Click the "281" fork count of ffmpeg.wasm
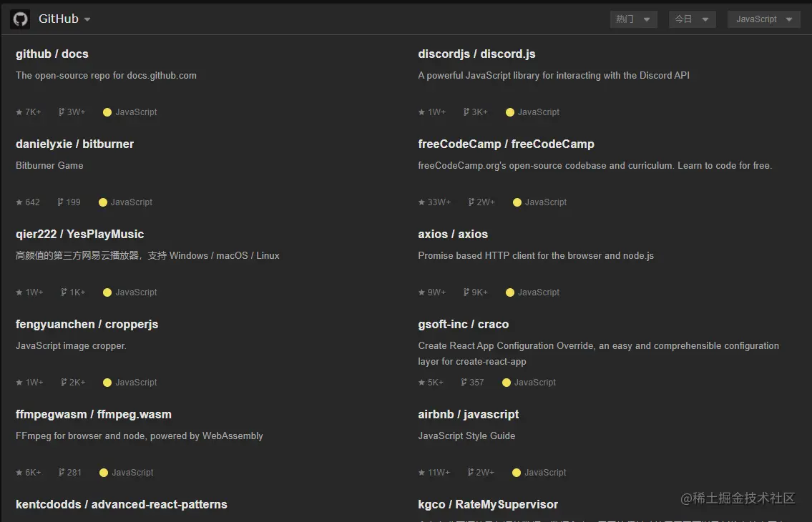 (x=74, y=472)
